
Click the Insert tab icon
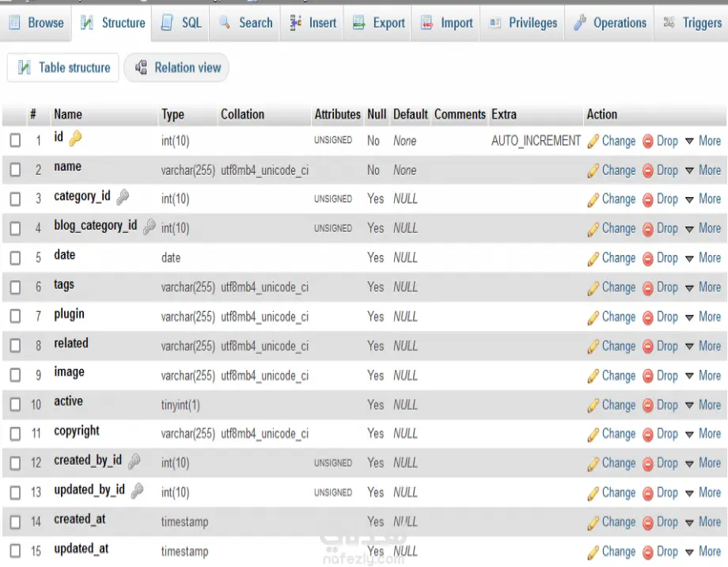(295, 22)
